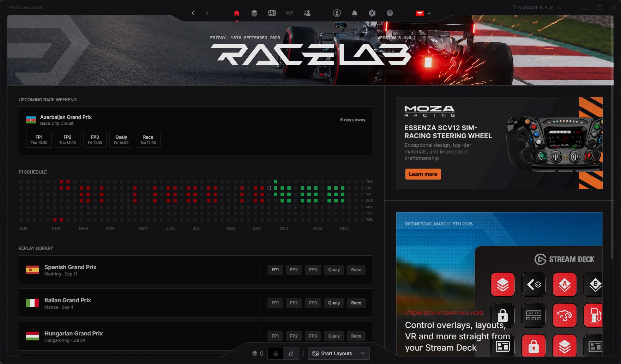621x364 pixels.
Task: Open Italian Grand Prix Race replay
Action: (356, 303)
